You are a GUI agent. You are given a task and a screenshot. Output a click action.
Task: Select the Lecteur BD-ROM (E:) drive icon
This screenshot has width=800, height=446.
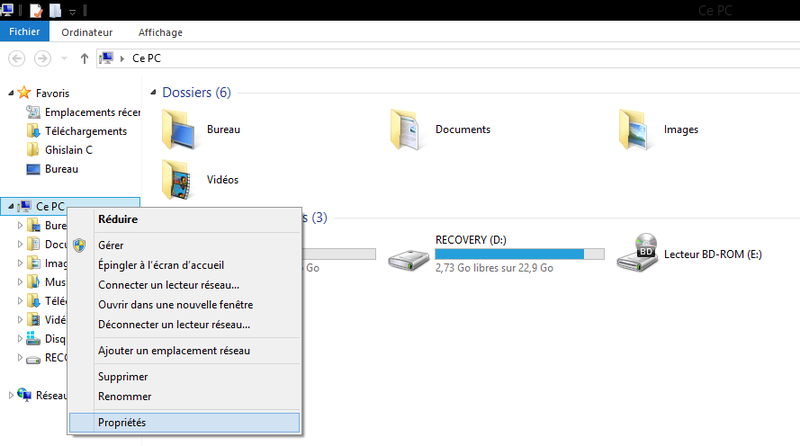[x=638, y=253]
